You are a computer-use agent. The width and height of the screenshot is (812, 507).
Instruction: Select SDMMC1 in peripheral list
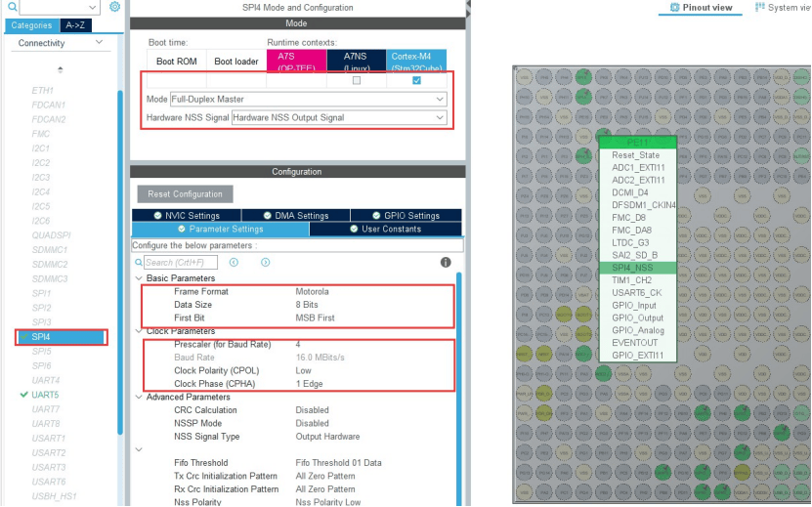pyautogui.click(x=50, y=250)
